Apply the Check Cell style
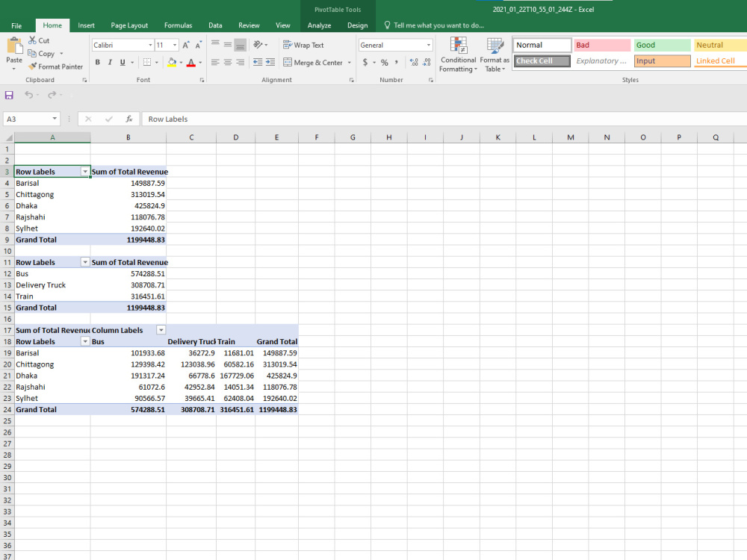 (542, 61)
